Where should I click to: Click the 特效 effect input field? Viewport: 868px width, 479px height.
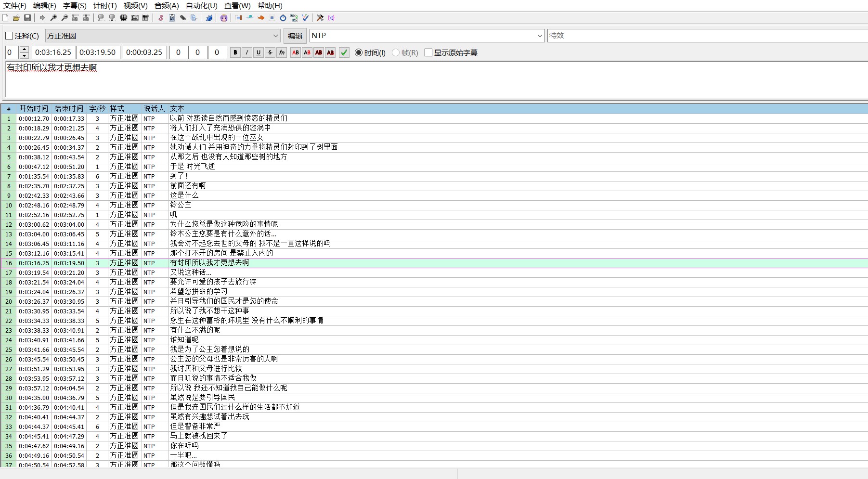708,36
